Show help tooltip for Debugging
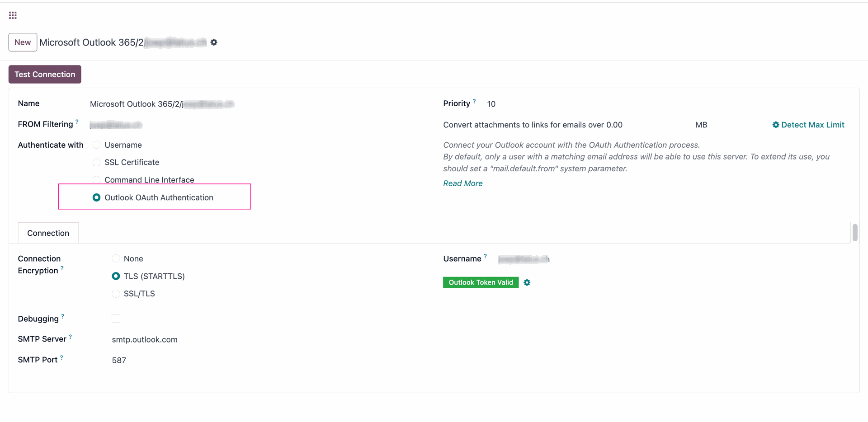Viewport: 868px width, 422px height. [62, 316]
